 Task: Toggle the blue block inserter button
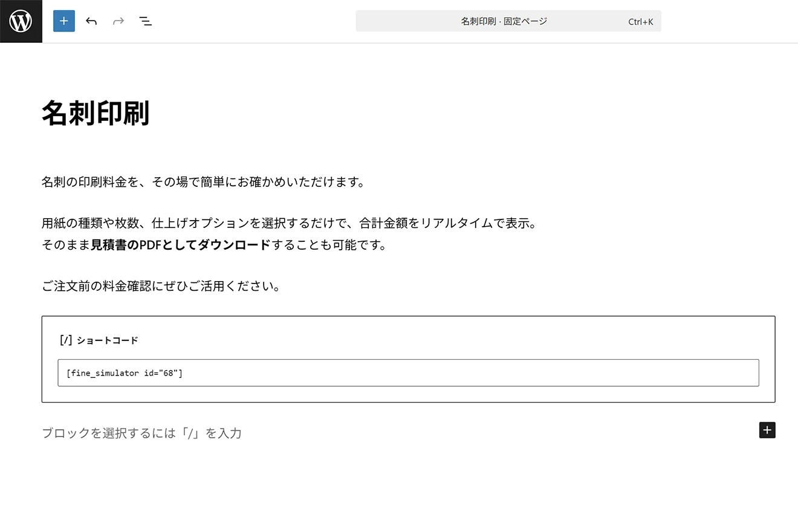pos(64,21)
